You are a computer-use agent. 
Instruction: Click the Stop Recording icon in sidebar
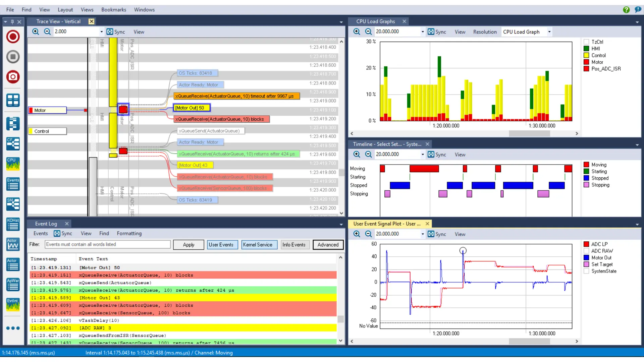pos(13,57)
